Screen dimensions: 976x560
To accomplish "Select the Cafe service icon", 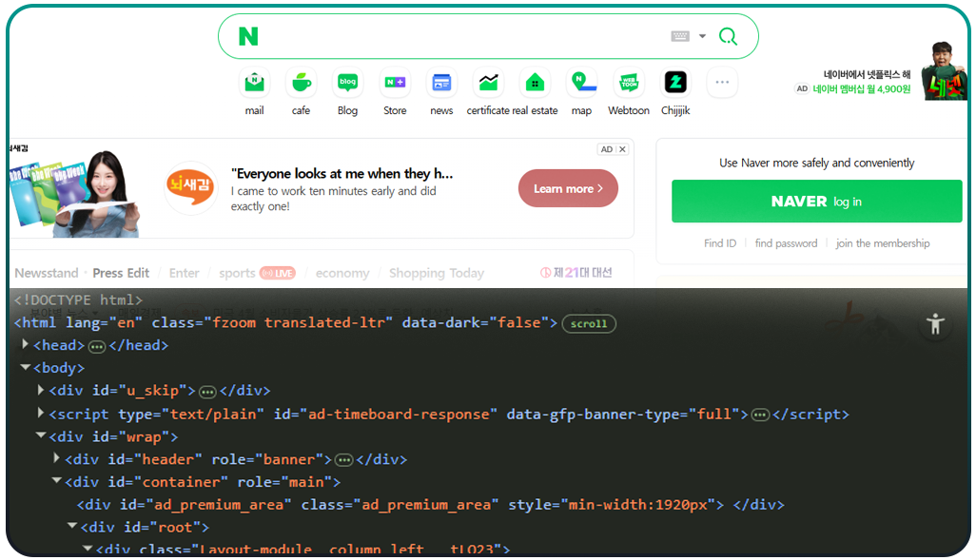I will coord(301,82).
